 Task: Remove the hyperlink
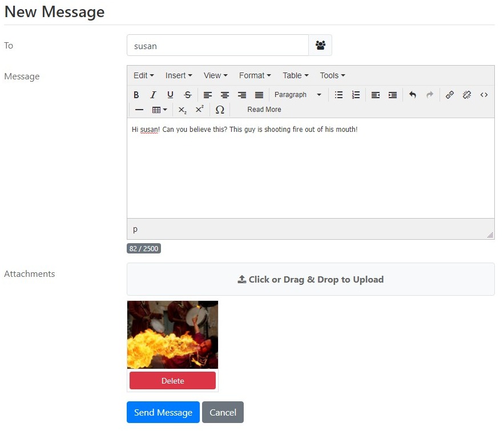point(467,95)
